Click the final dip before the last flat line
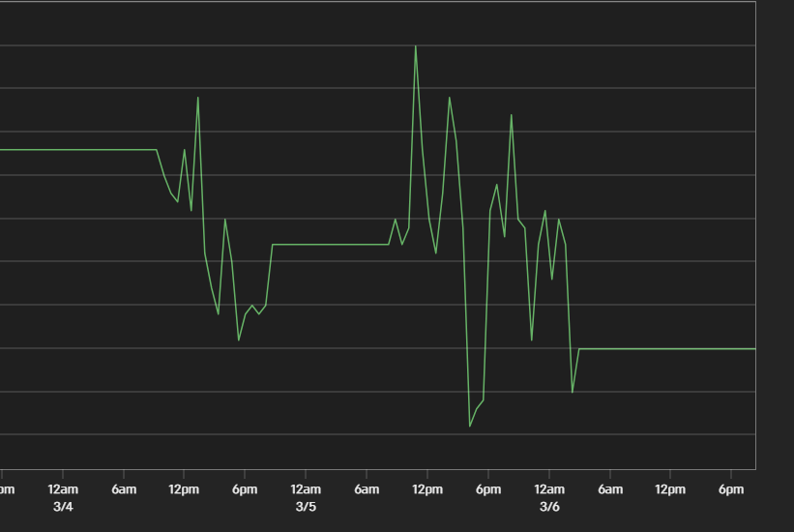The width and height of the screenshot is (794, 532). pos(573,392)
